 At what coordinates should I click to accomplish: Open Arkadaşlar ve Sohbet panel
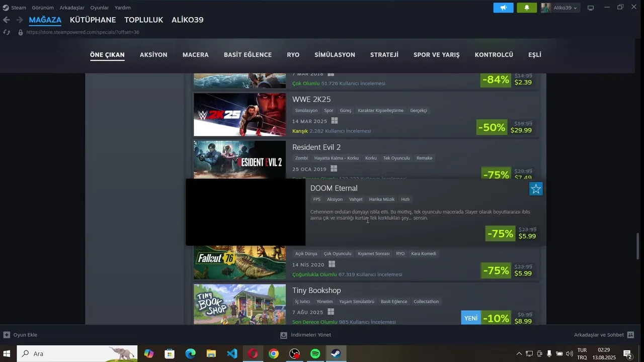tap(604, 335)
